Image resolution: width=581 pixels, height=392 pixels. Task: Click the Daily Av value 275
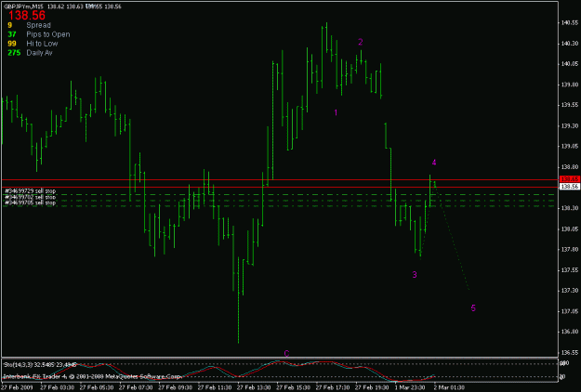14,53
